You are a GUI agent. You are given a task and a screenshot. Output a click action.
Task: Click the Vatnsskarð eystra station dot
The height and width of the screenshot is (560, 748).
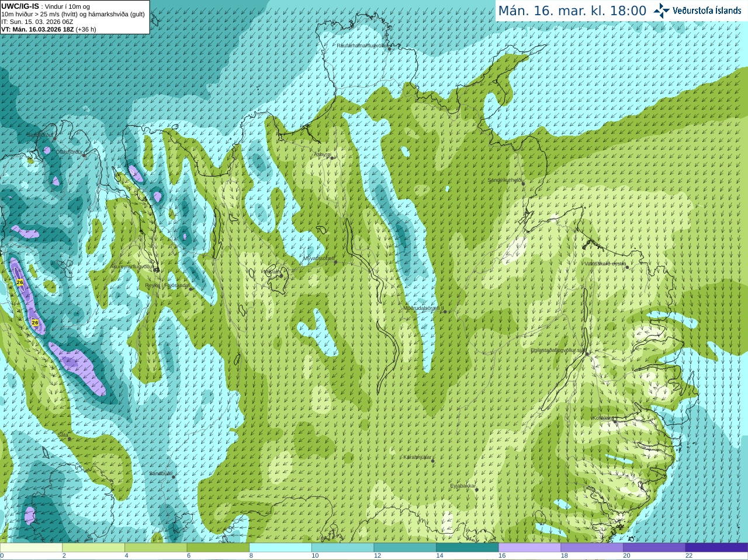coord(627,267)
